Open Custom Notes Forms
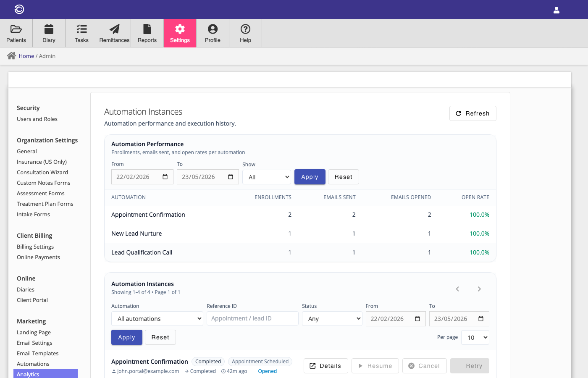 coord(44,183)
